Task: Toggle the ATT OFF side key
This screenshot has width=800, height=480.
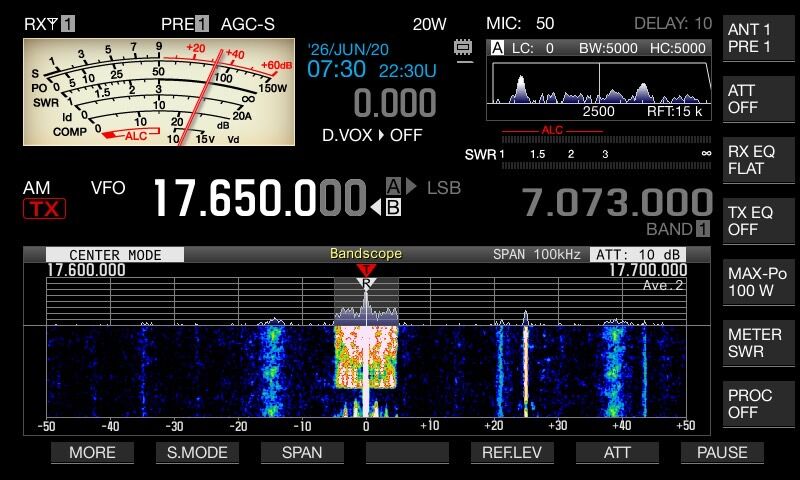Action: 759,99
